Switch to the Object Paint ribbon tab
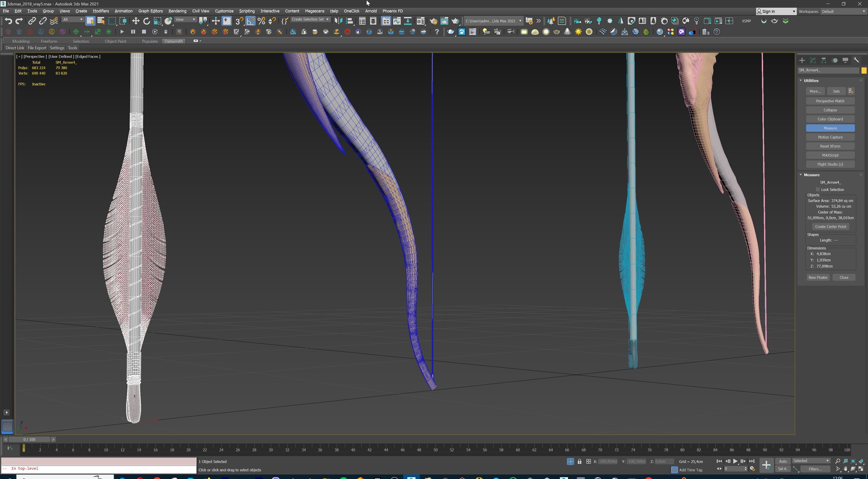Image resolution: width=868 pixels, height=479 pixels. (x=115, y=41)
